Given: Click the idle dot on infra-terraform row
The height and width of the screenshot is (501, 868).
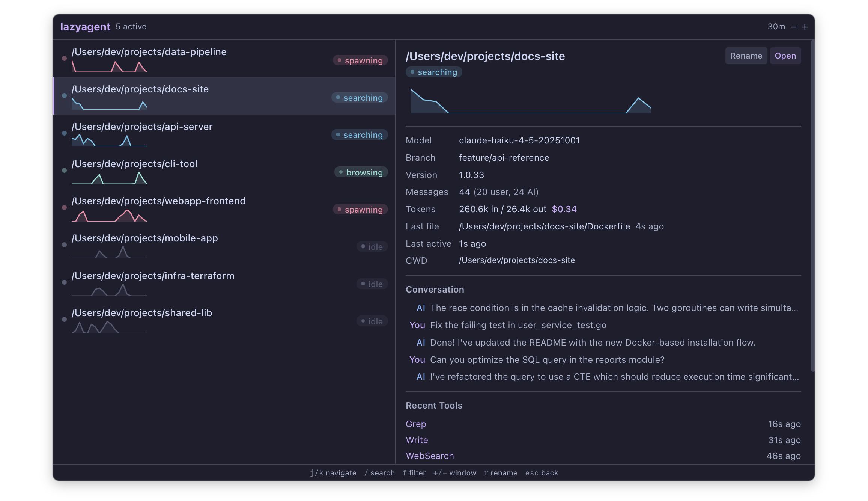Looking at the screenshot, I should pos(363,284).
